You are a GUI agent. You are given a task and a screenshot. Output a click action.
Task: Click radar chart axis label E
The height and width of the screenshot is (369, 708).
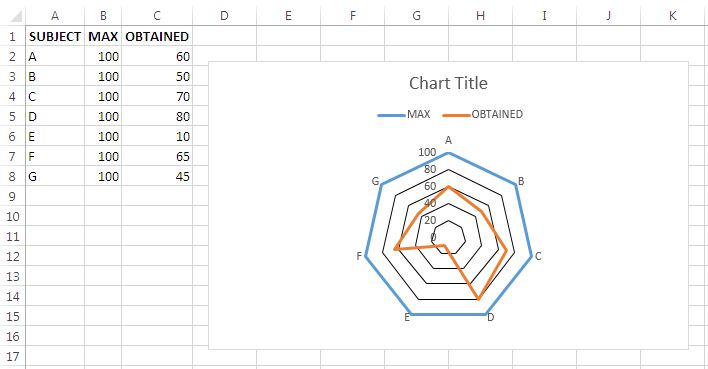[x=407, y=317]
